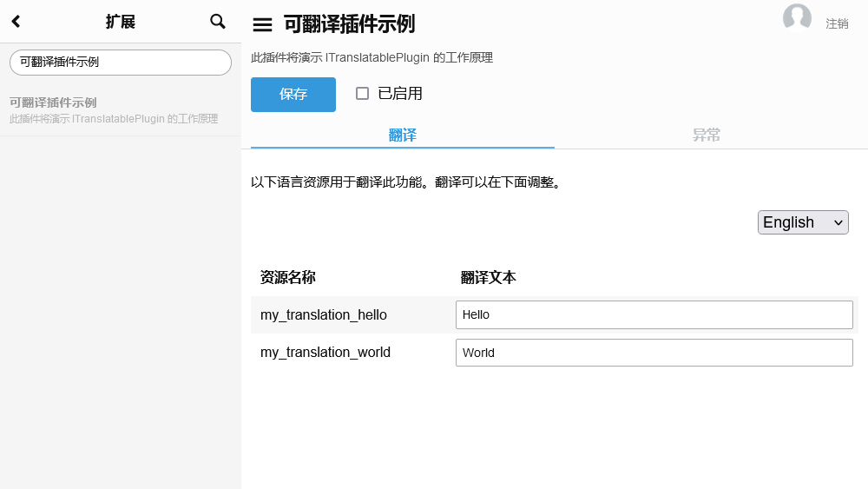Click the 翻译文本 column header
The width and height of the screenshot is (868, 489).
tap(489, 277)
